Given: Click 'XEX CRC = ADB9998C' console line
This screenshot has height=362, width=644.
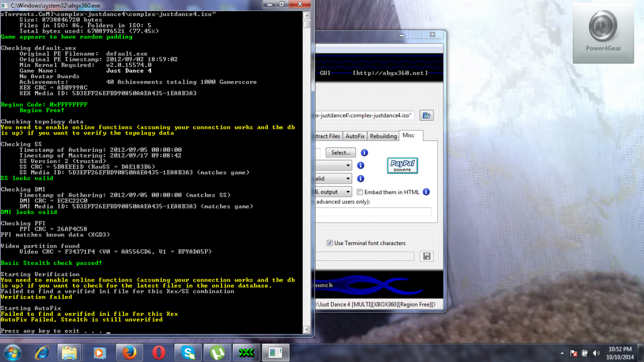Looking at the screenshot, I should coord(54,87).
